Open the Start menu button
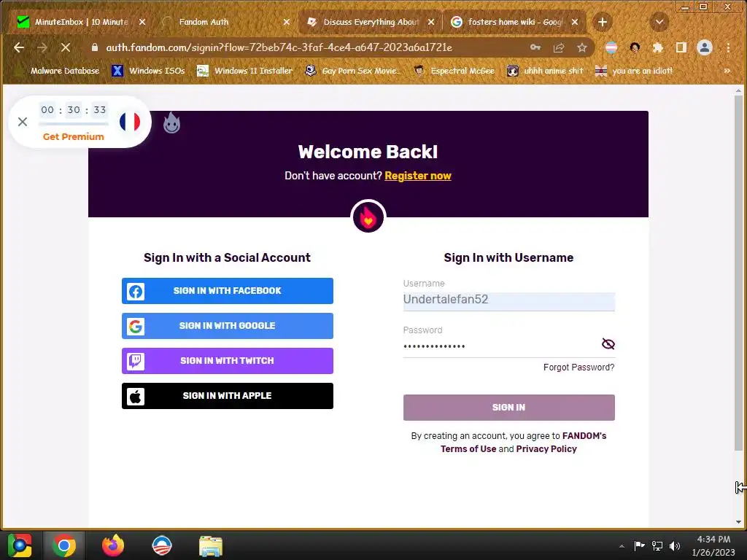The height and width of the screenshot is (560, 747). click(20, 545)
